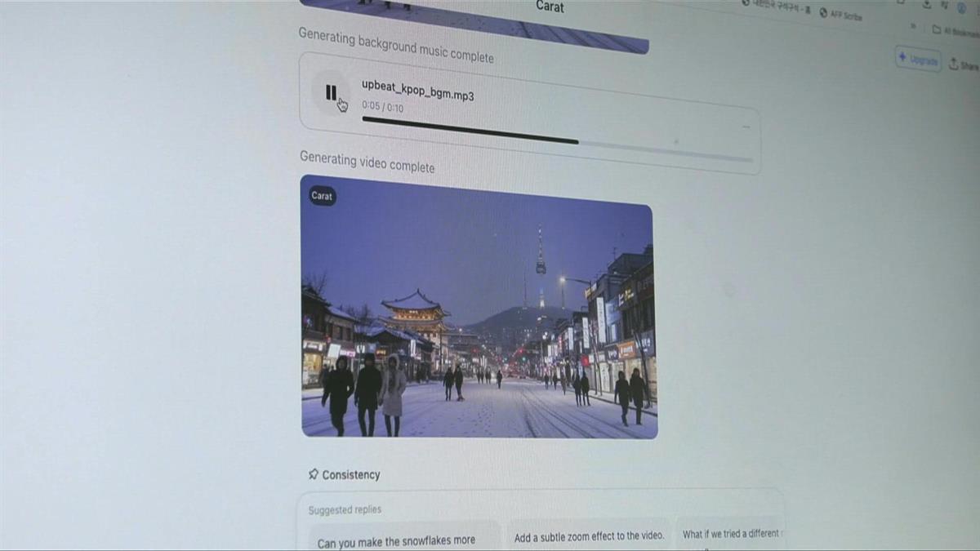Open the more options menu on audio card

tap(746, 127)
